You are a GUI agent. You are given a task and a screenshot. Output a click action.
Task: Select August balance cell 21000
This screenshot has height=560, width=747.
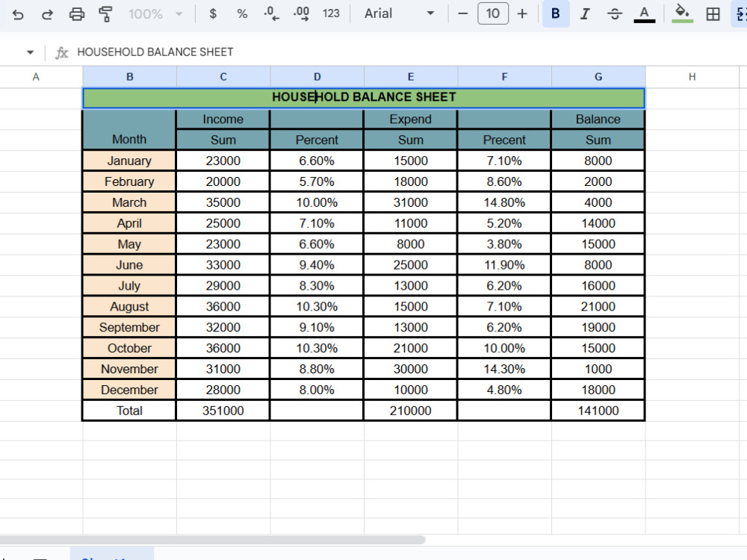click(x=598, y=307)
